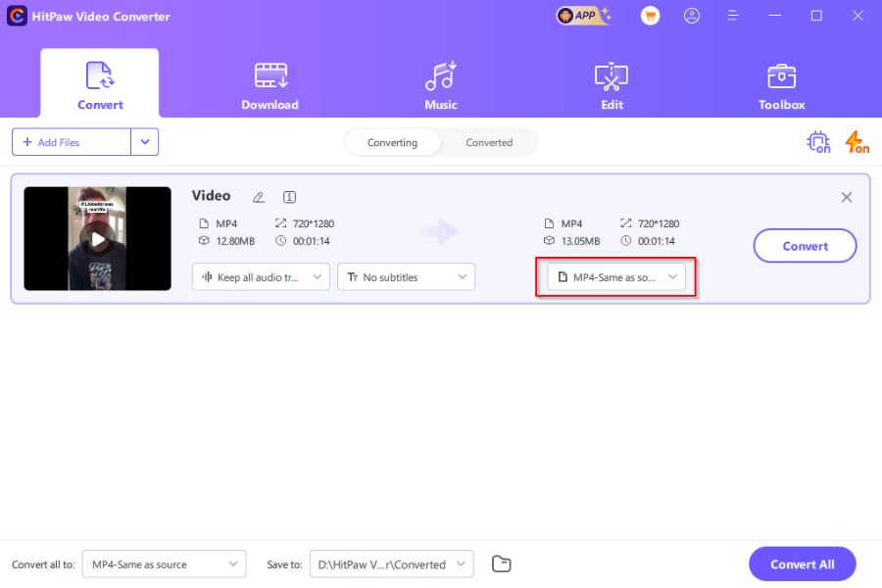Open the MP4-Same as source format dropdown
Viewport: 882px width, 588px height.
point(615,276)
